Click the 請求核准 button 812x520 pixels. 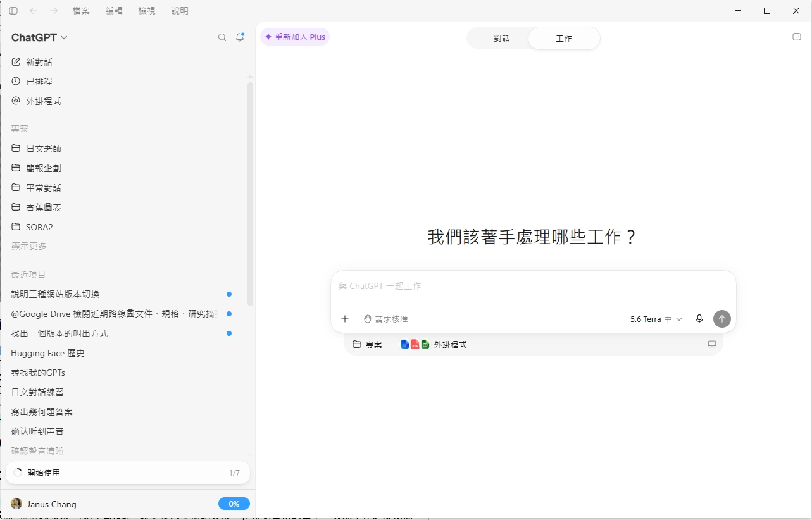pos(385,319)
